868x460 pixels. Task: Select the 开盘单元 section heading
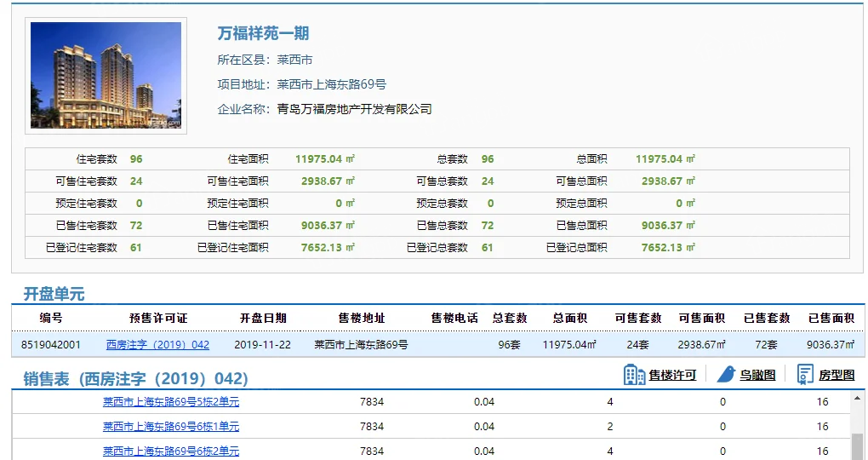[x=54, y=294]
